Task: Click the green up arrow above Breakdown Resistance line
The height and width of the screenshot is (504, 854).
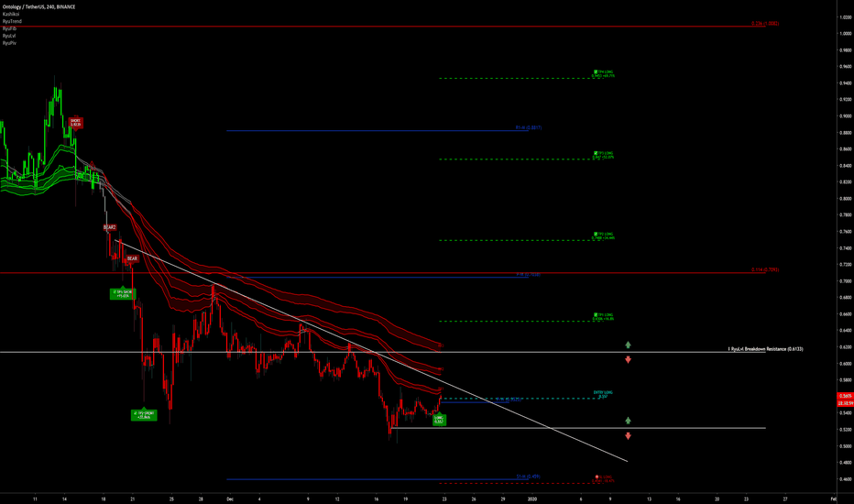Action: (628, 345)
